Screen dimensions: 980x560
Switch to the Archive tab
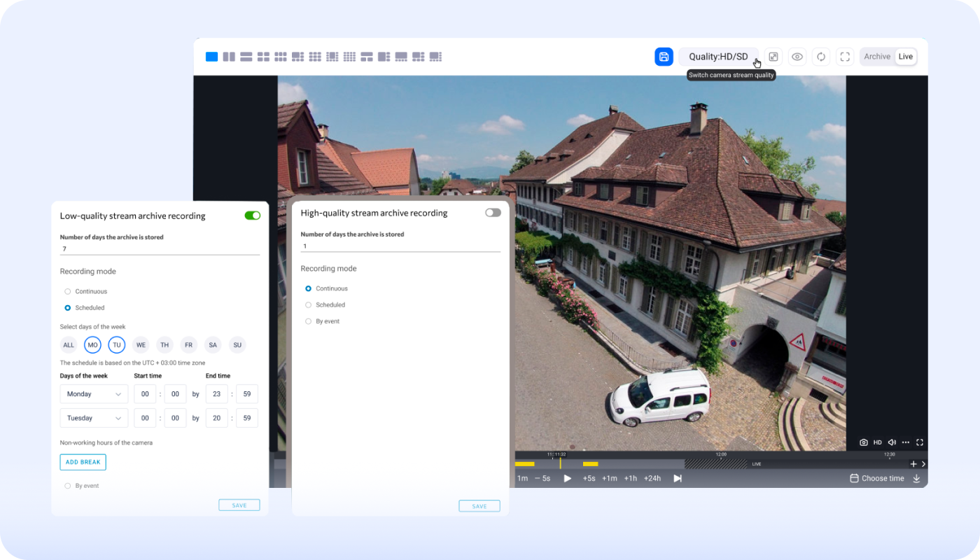coord(877,57)
